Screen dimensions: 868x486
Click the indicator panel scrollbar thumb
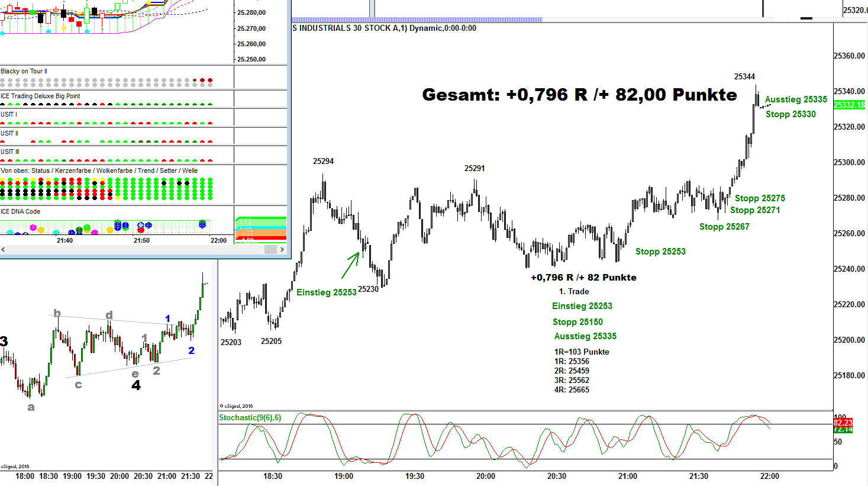(x=270, y=249)
